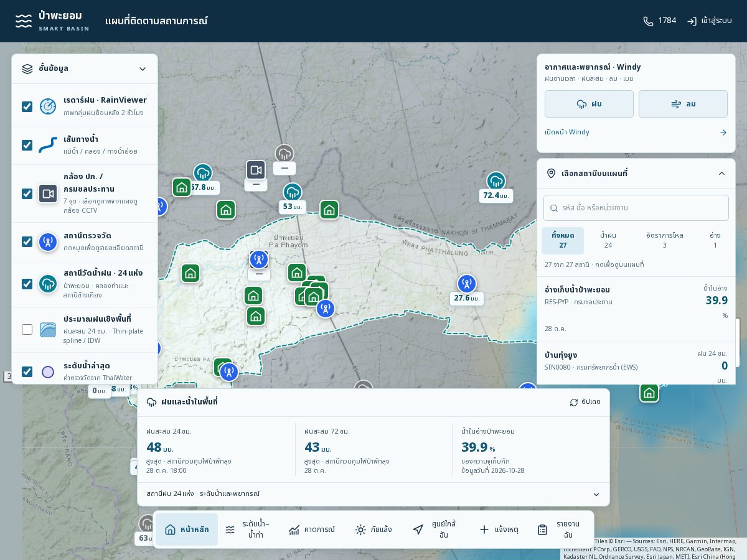Toggle the ระดับน้ำล่าสุด layer checkbox
The width and height of the screenshot is (747, 560).
27,371
